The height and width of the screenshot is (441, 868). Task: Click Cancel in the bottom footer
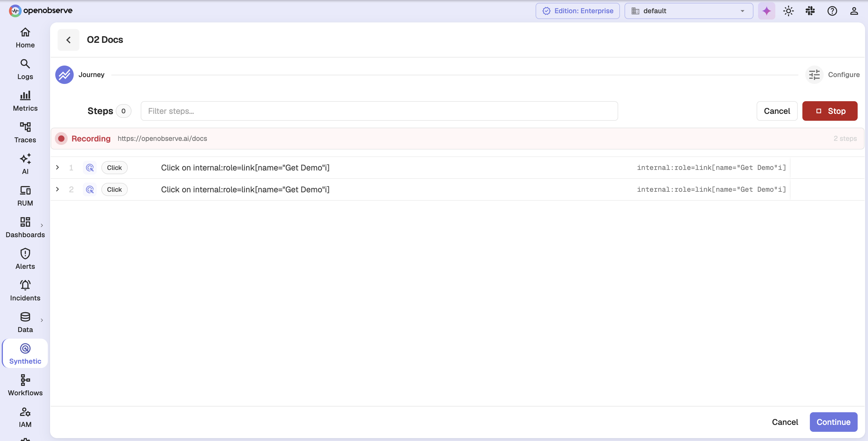point(785,422)
